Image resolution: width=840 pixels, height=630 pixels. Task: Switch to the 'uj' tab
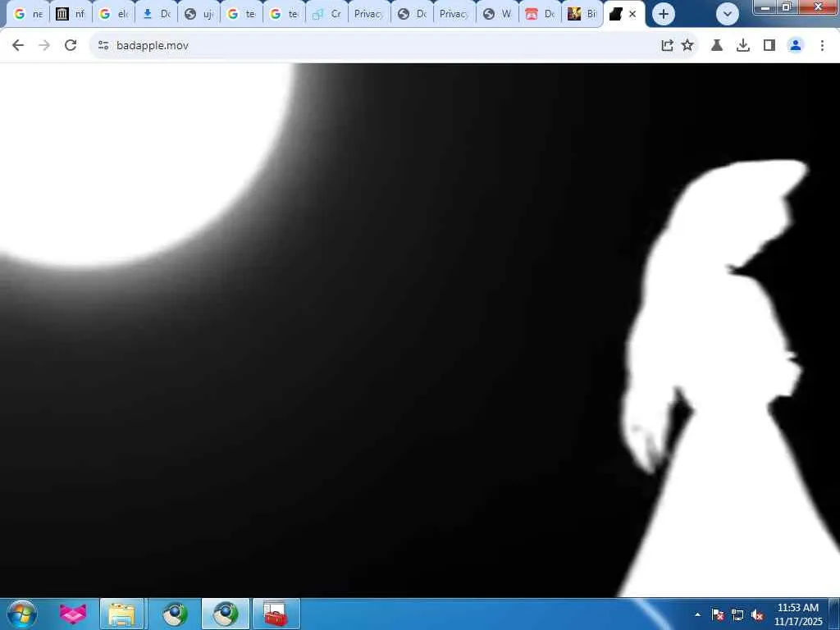(x=199, y=14)
